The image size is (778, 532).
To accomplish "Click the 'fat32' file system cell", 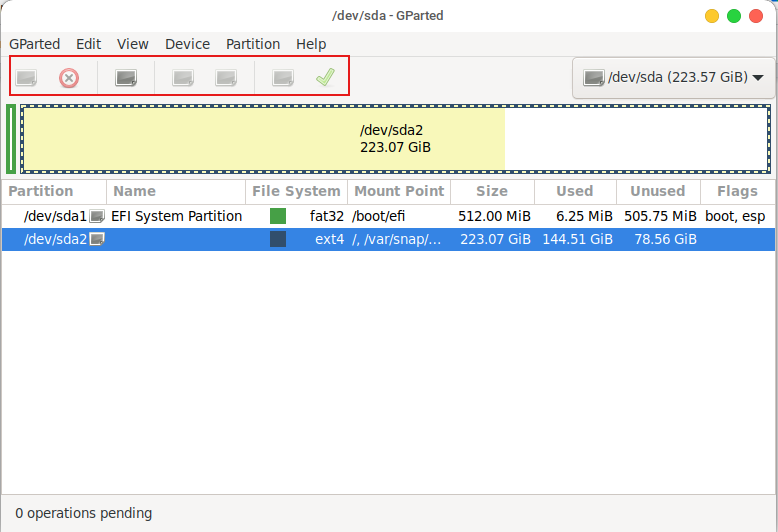I will pos(326,216).
